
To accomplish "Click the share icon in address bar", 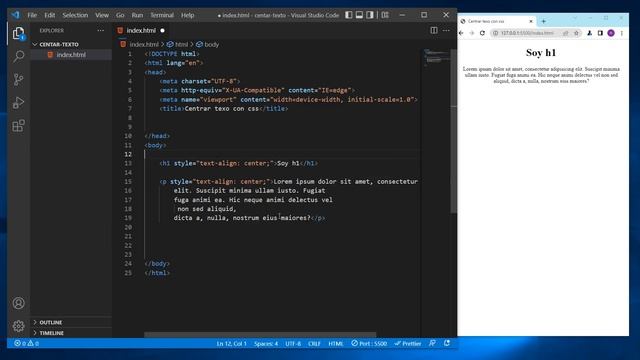I will tap(566, 33).
